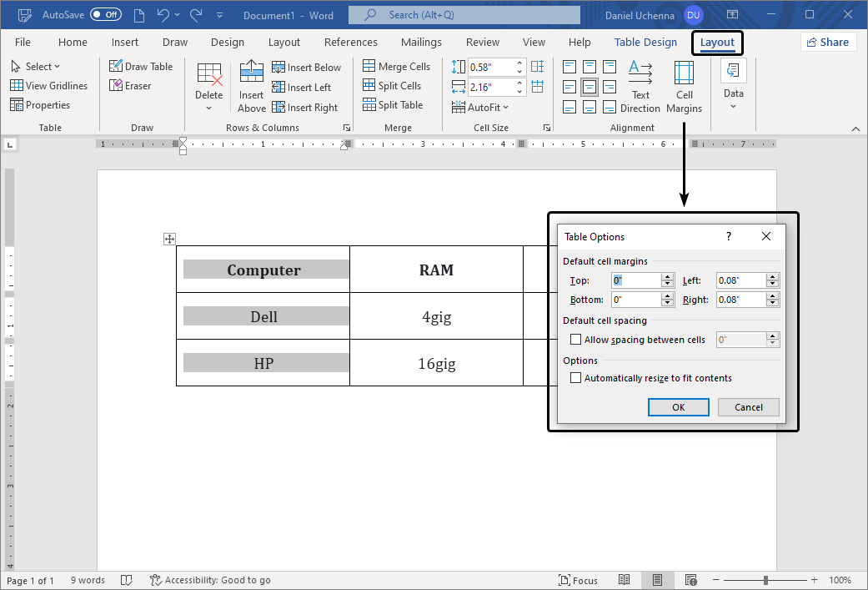The height and width of the screenshot is (590, 868).
Task: Click the Draw Table tool
Action: click(141, 67)
